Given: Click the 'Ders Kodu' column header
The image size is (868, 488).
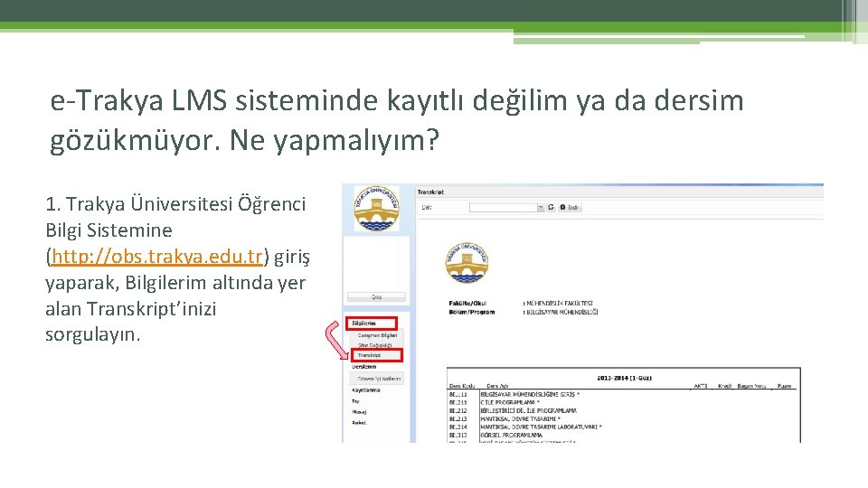Looking at the screenshot, I should pyautogui.click(x=462, y=386).
